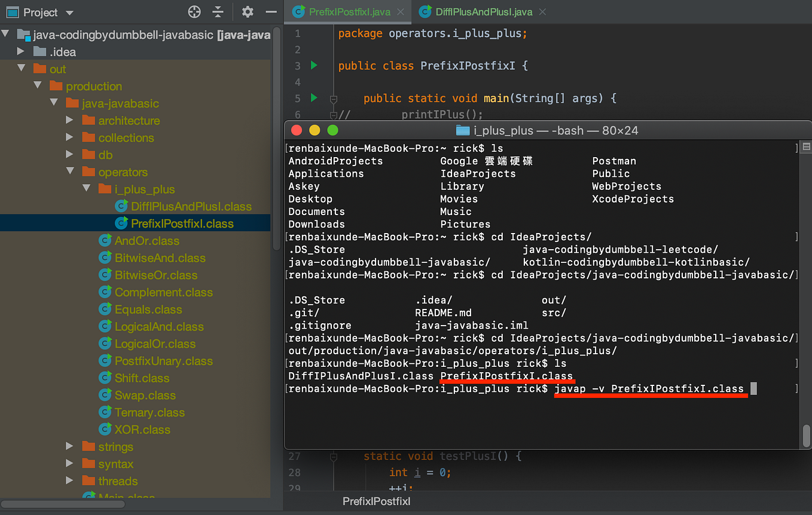
Task: Collapse the main method fold in the gutter
Action: pyautogui.click(x=332, y=98)
